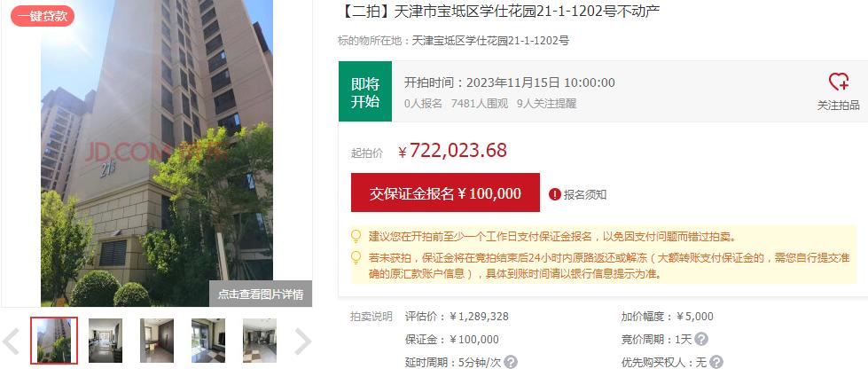Open red exclamation registration notice icon
868x369 pixels.
(555, 194)
